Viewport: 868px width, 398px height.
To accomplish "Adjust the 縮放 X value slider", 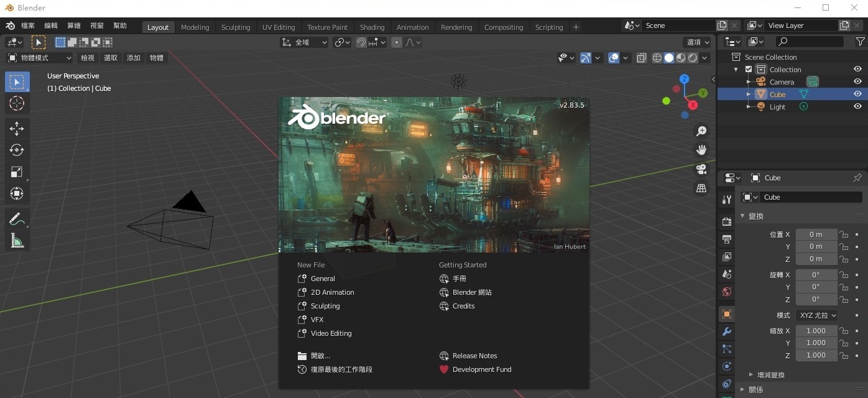I will tap(816, 330).
